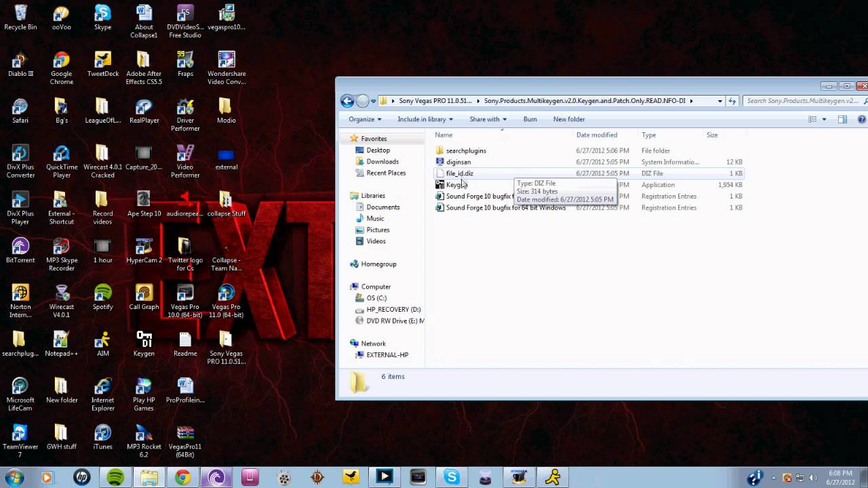The image size is (868, 488).
Task: Select the file_id.diz file
Action: click(459, 174)
